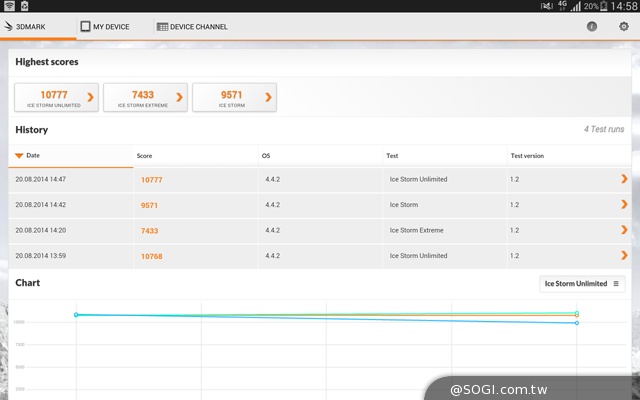
Task: Open the settings gear icon
Action: click(x=624, y=27)
